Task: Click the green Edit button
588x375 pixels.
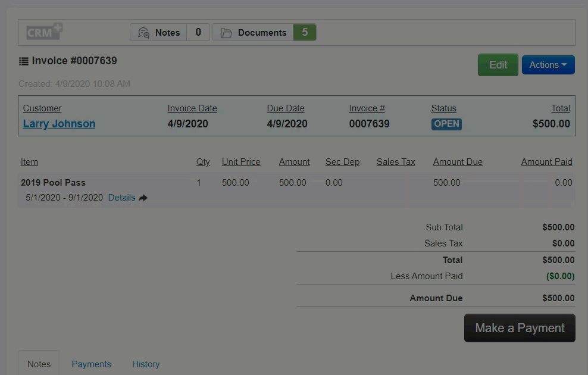Action: click(498, 65)
